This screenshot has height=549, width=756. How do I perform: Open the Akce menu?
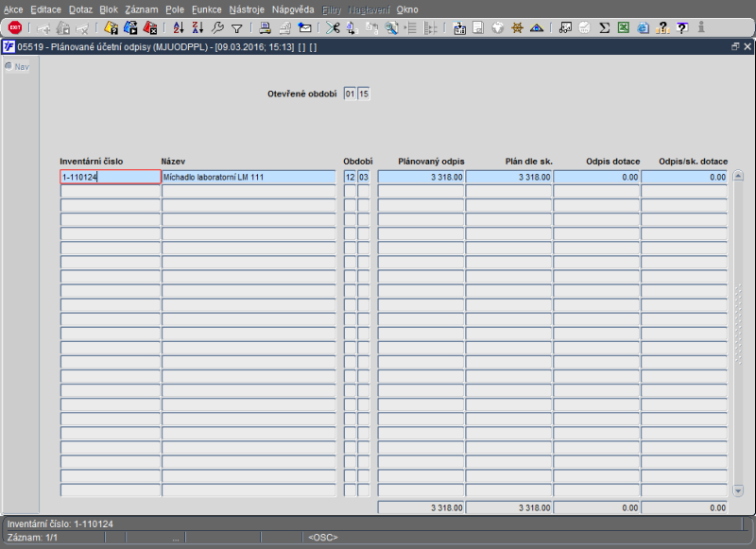[13, 9]
